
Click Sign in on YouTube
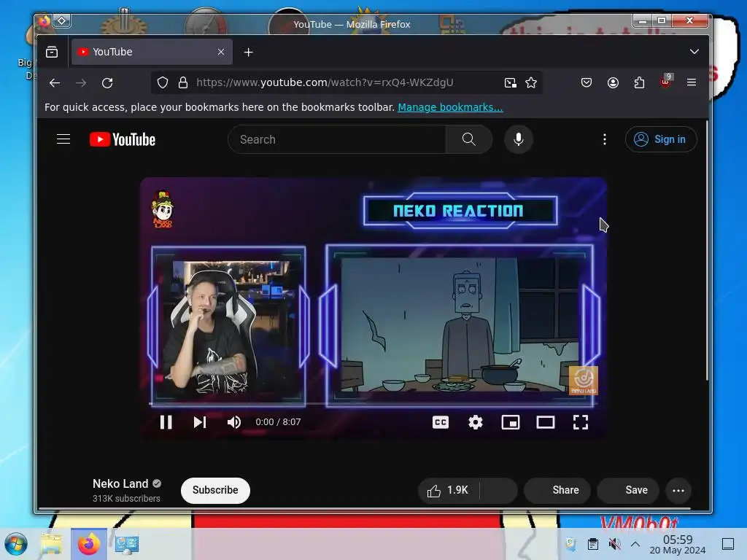661,139
